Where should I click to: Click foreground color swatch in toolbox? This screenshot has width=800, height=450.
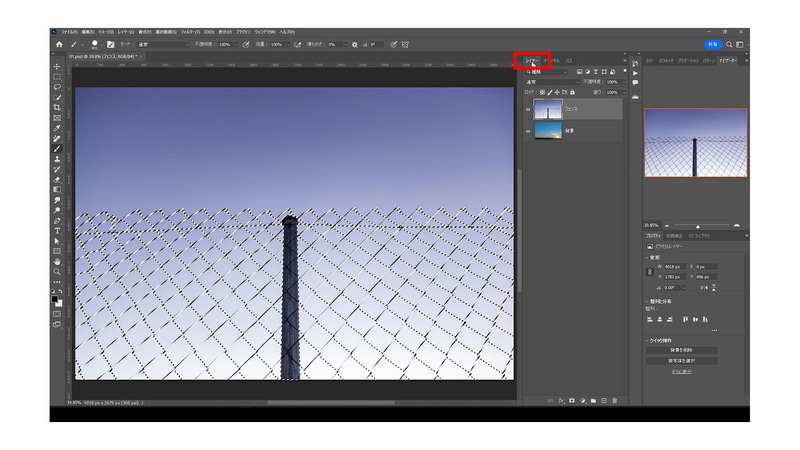click(55, 299)
